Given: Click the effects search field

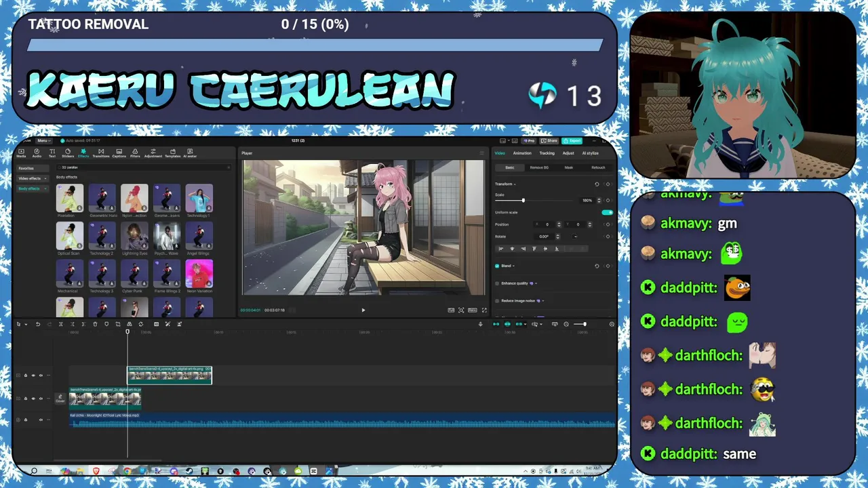Looking at the screenshot, I should (x=142, y=167).
